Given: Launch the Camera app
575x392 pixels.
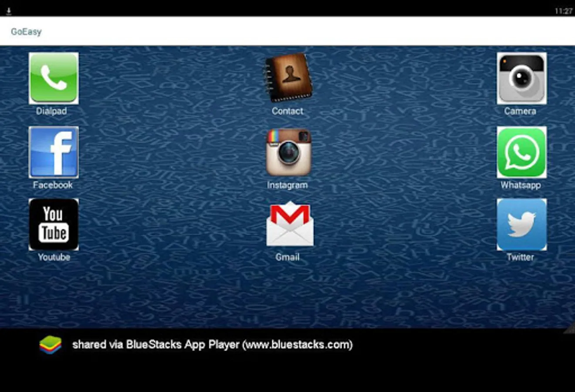Looking at the screenshot, I should pyautogui.click(x=521, y=78).
